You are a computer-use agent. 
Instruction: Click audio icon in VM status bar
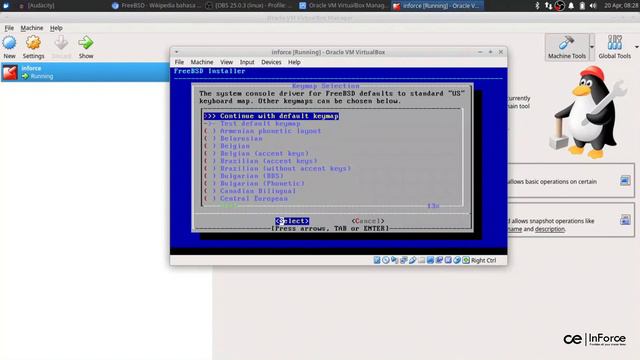(x=395, y=260)
